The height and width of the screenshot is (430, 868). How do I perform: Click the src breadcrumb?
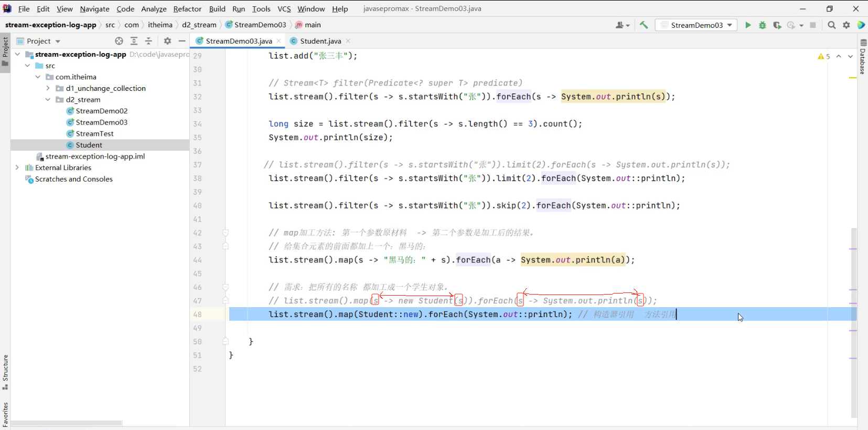(110, 25)
